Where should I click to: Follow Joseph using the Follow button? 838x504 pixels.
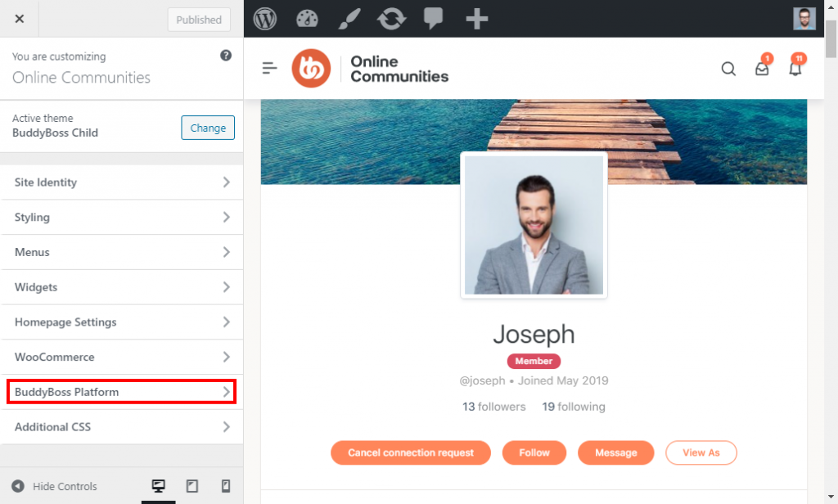click(534, 452)
